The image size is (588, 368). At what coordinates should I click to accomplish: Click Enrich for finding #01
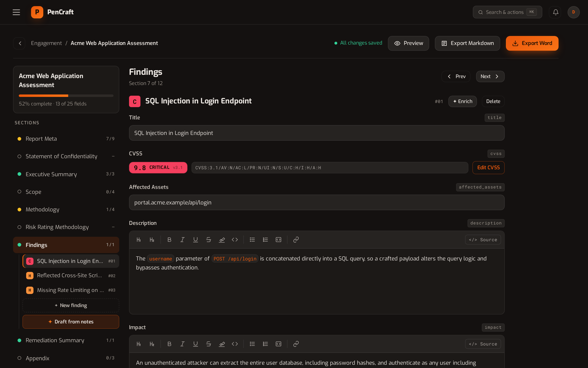coord(462,101)
